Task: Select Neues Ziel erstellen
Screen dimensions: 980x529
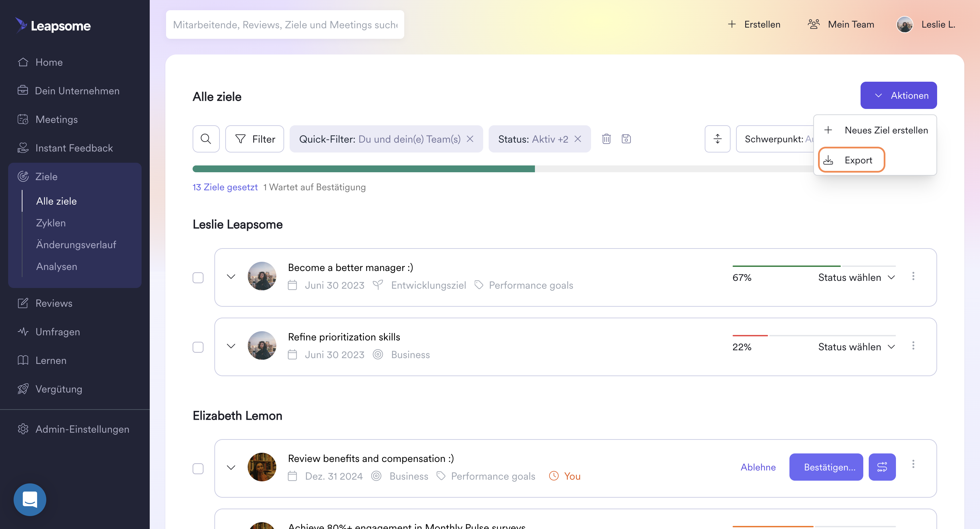Action: (876, 130)
